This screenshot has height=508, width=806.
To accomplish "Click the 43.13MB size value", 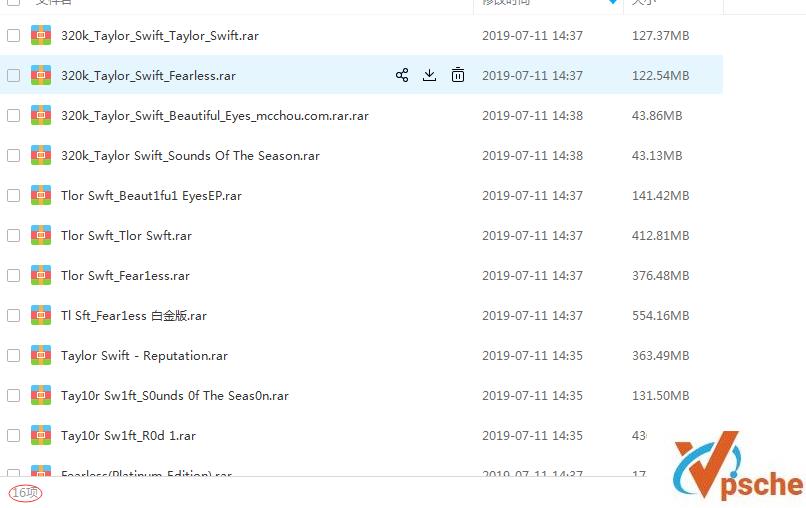I will coord(656,156).
